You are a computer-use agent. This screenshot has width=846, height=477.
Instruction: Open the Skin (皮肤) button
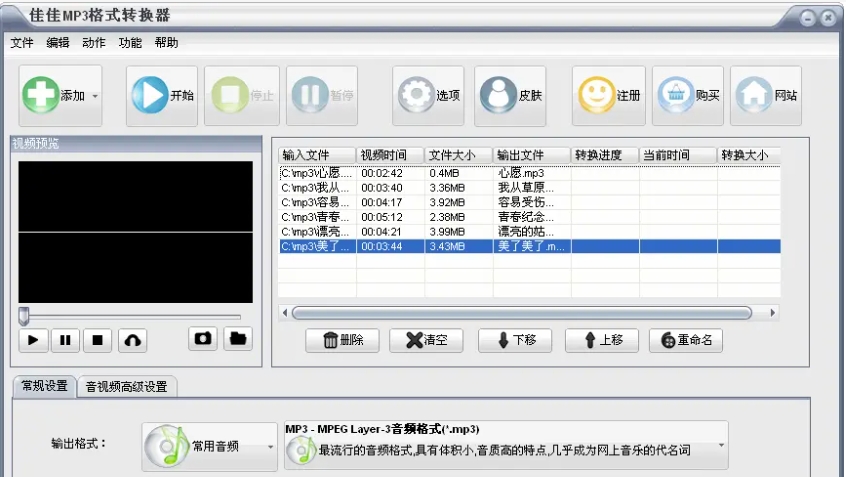510,96
